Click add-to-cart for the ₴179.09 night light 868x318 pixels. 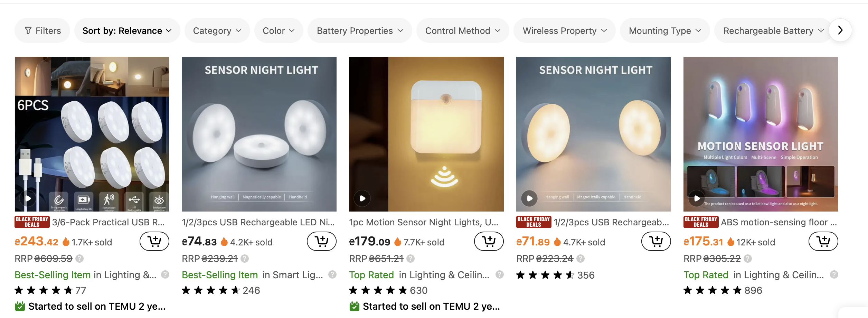pos(489,241)
